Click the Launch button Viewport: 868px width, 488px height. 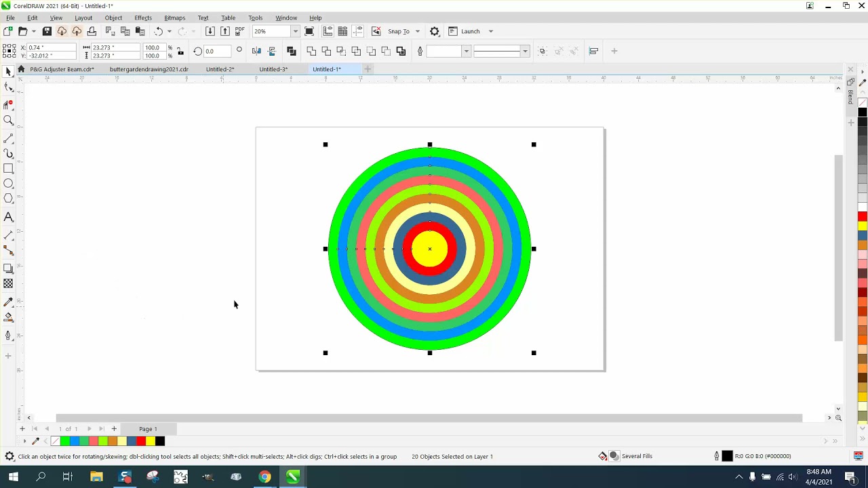464,31
